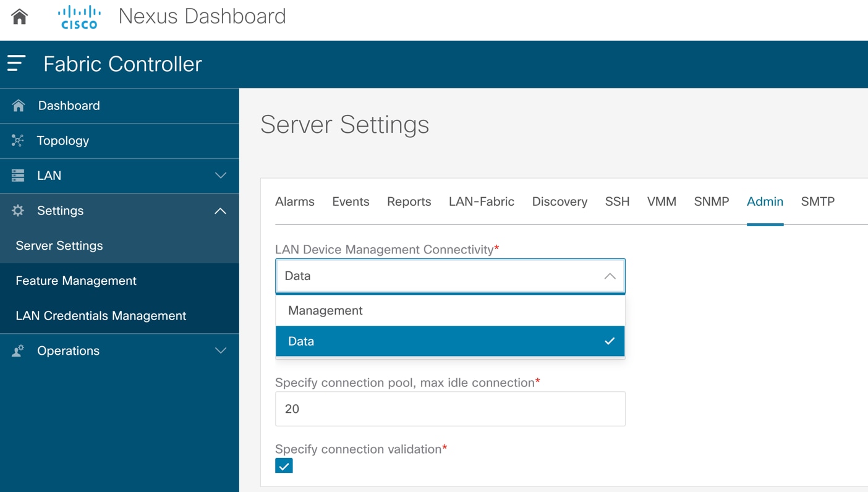Switch to the SNMP tab
Screen dimensions: 868x492
(712, 201)
